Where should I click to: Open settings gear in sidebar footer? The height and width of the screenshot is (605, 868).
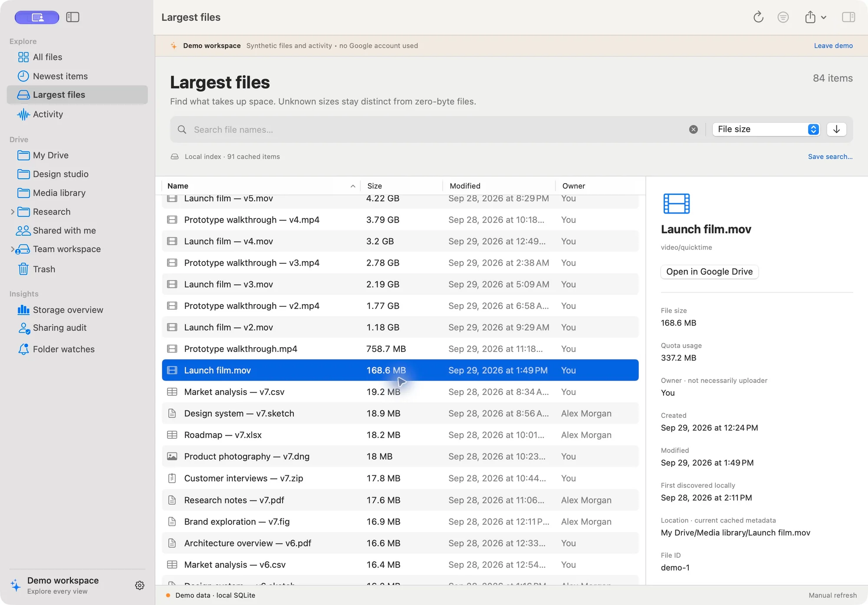(x=139, y=585)
